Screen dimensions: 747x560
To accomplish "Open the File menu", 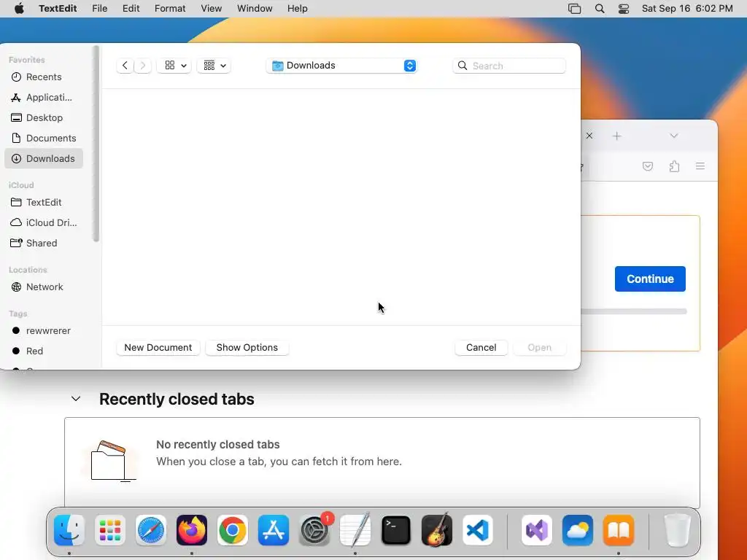I will pos(99,9).
